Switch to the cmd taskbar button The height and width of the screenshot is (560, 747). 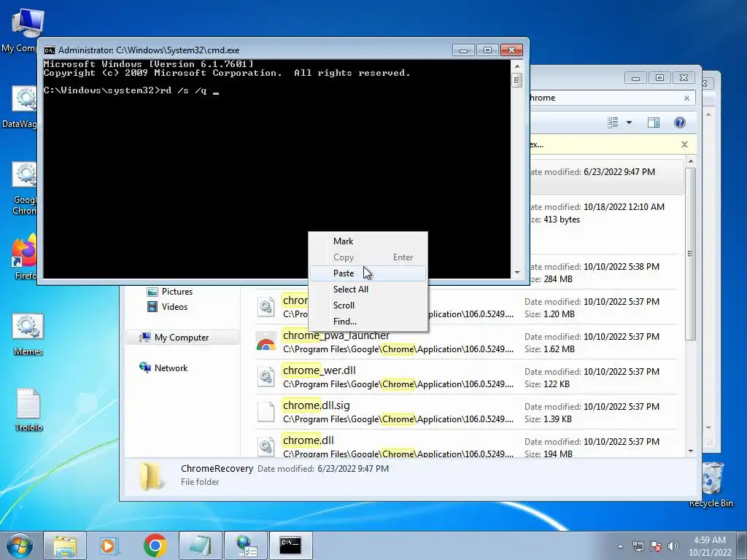tap(290, 545)
